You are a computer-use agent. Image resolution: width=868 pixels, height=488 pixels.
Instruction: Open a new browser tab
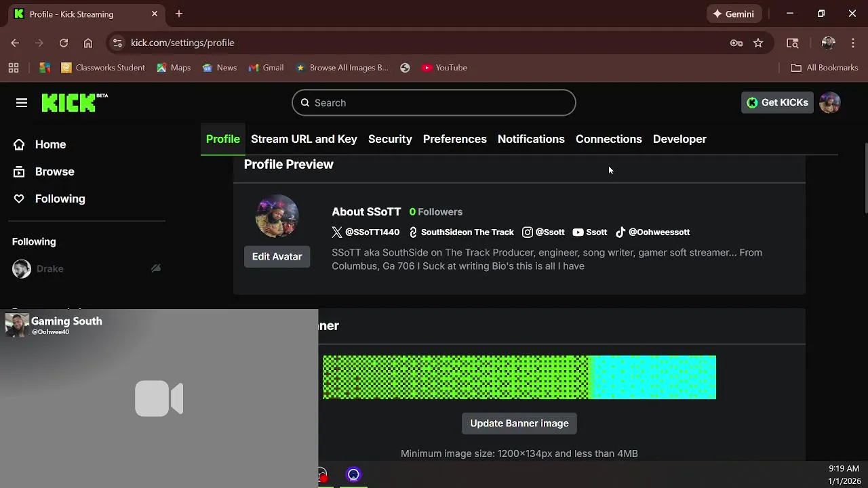click(x=179, y=14)
